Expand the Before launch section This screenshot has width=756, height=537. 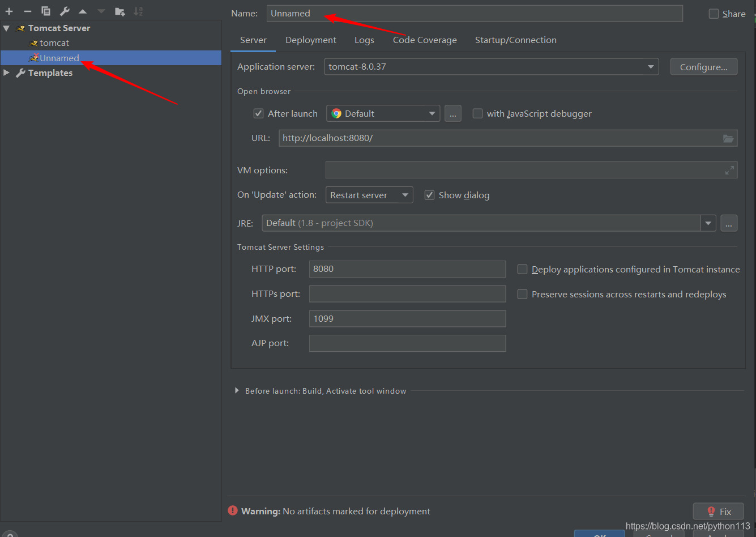(237, 391)
